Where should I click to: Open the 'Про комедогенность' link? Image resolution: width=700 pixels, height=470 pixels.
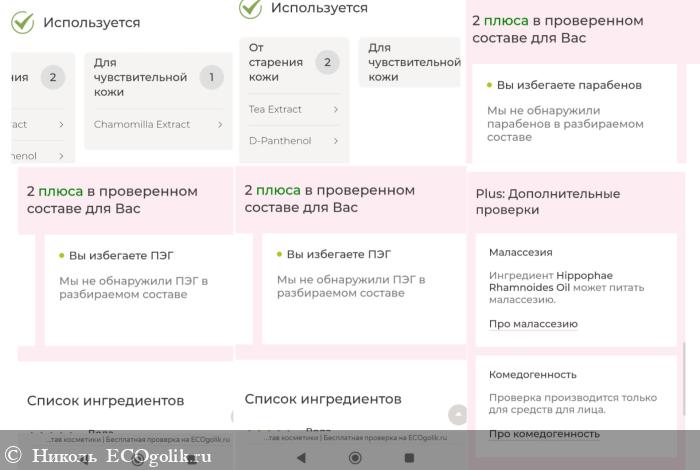click(544, 433)
